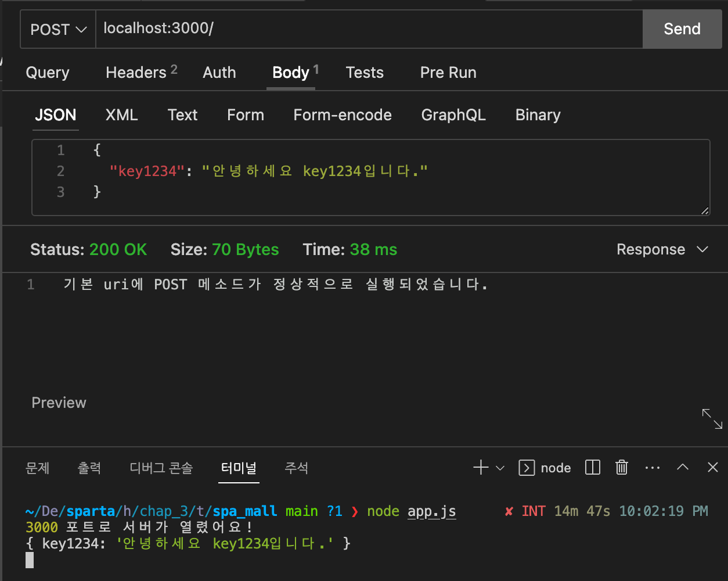Viewport: 728px width, 581px height.
Task: Switch to the Auth tab
Action: tap(219, 73)
